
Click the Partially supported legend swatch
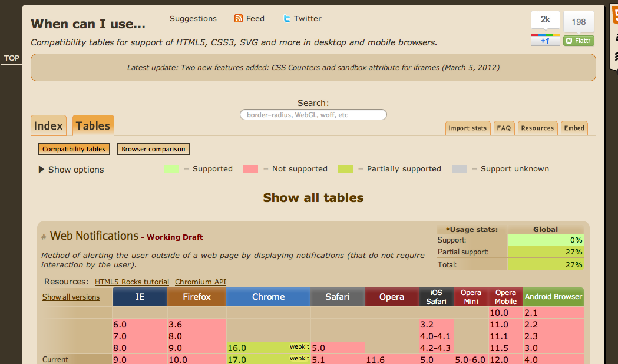(346, 168)
